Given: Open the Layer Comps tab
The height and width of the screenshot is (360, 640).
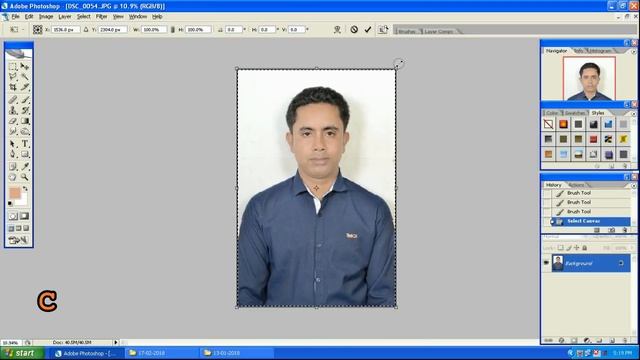Looking at the screenshot, I should [438, 31].
